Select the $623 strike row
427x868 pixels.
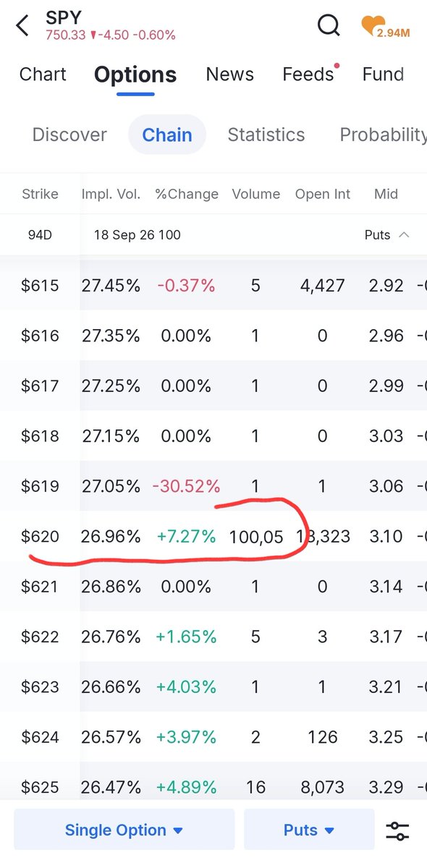click(213, 687)
